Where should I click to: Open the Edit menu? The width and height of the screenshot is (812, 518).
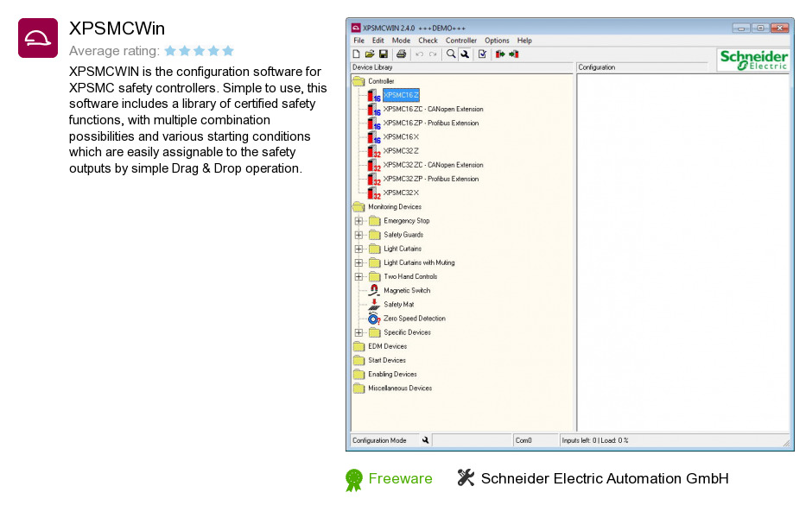[378, 41]
